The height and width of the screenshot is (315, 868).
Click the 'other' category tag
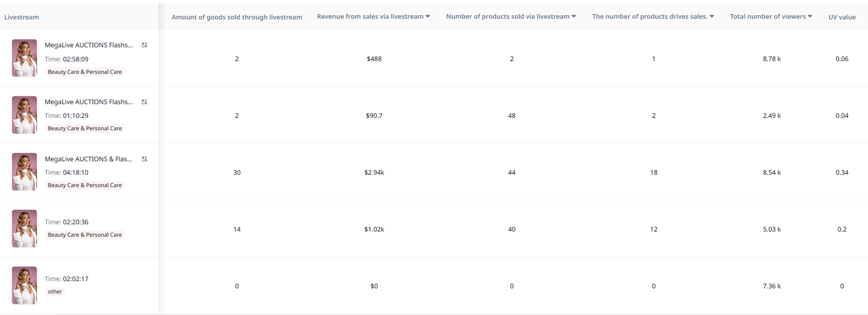(55, 292)
